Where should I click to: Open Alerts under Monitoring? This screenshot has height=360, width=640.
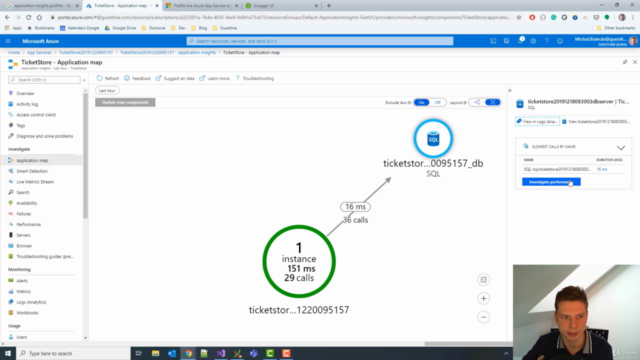pos(22,281)
